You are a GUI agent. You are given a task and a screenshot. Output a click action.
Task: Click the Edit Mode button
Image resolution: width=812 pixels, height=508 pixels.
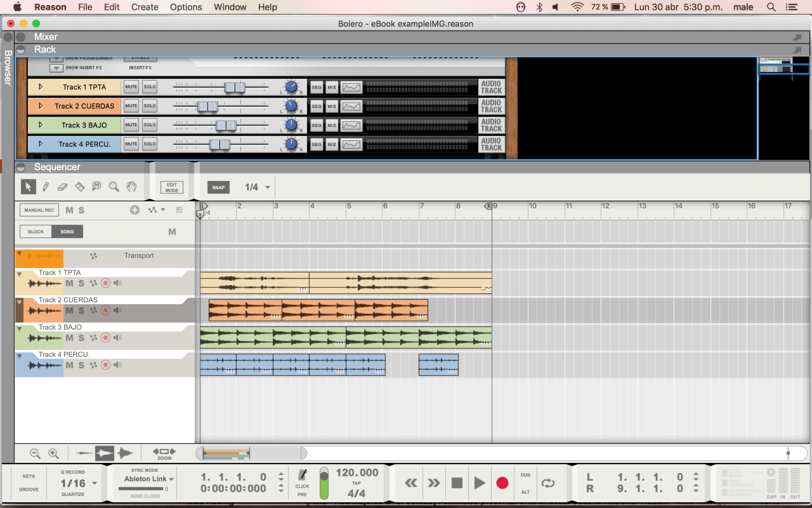coord(171,187)
